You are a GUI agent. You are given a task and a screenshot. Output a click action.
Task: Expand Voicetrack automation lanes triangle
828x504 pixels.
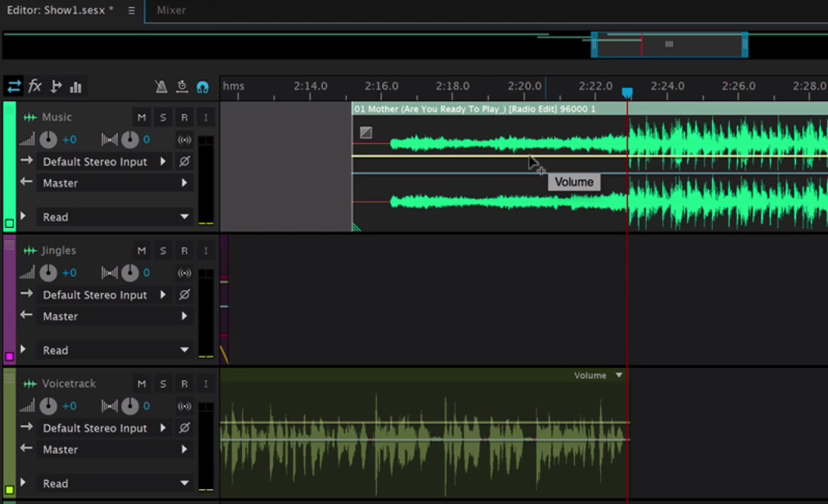click(23, 482)
